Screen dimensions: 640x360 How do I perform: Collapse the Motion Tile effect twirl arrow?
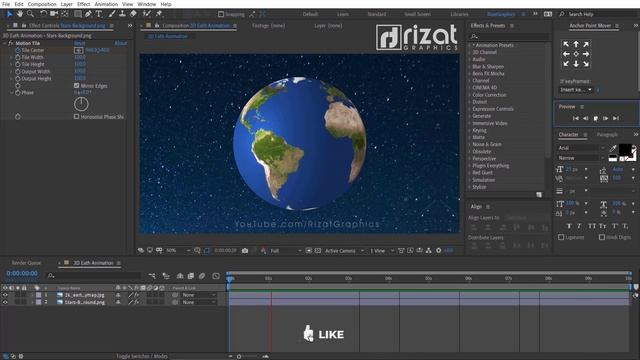(5, 43)
